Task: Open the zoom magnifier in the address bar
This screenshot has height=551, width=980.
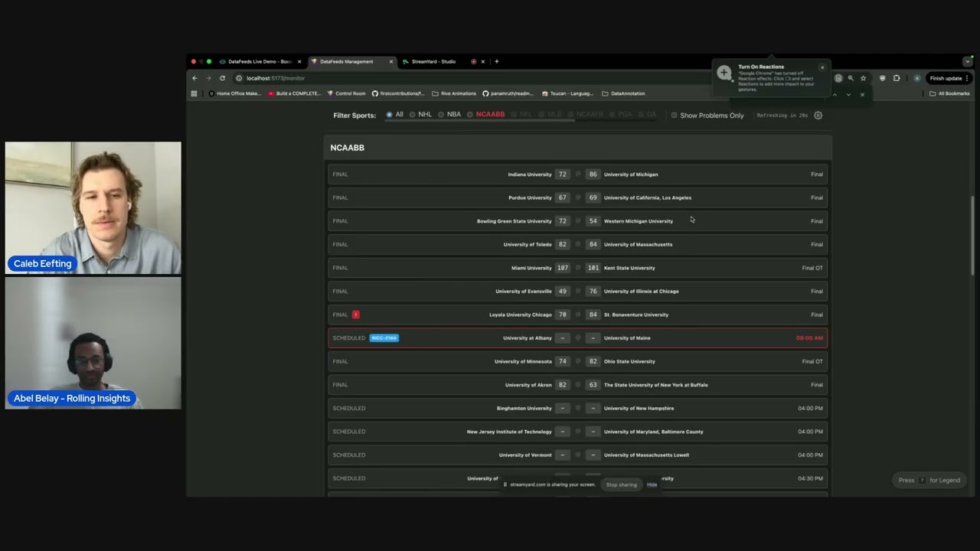Action: tap(851, 78)
